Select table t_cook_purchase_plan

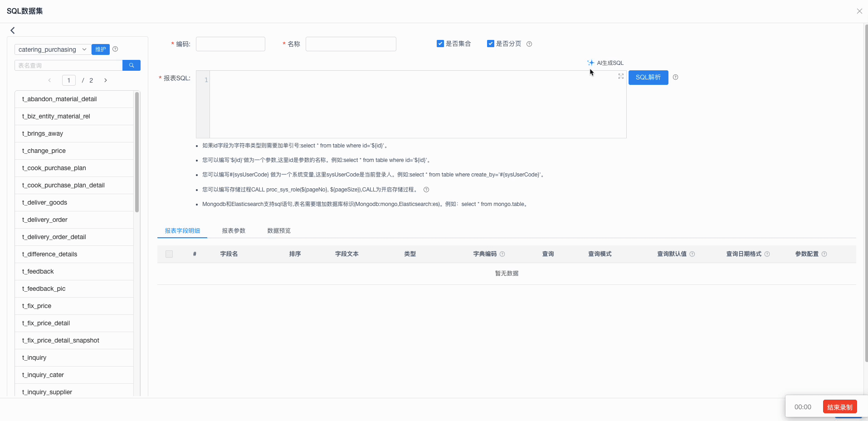point(74,168)
